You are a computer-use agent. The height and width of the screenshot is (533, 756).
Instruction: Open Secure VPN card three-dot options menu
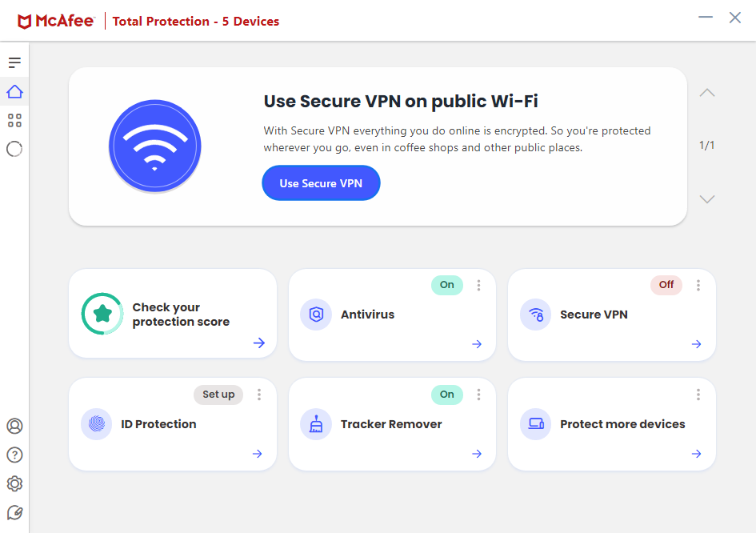click(x=698, y=285)
